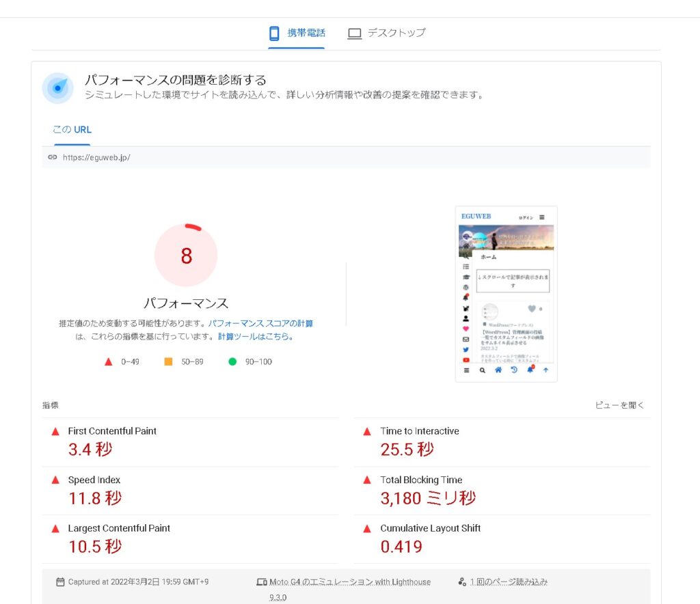Switch to the 携帯電話 tab

pyautogui.click(x=306, y=33)
